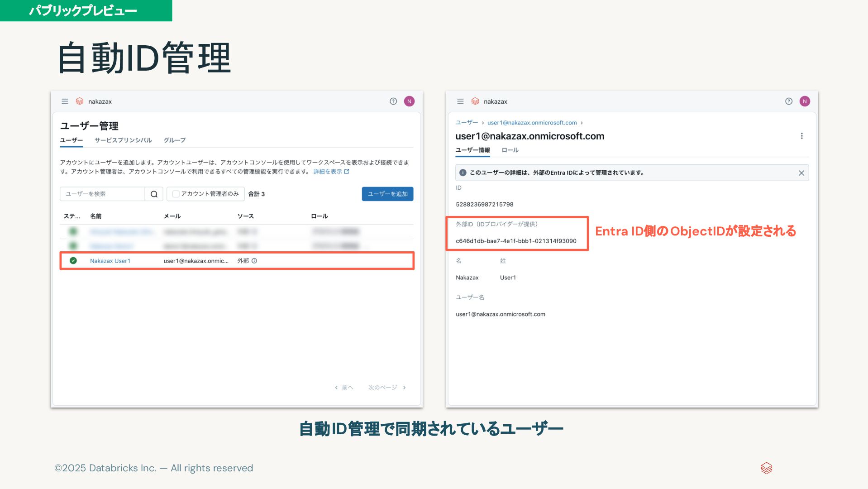
Task: Open the Nakazax User1 name link
Action: (x=110, y=261)
